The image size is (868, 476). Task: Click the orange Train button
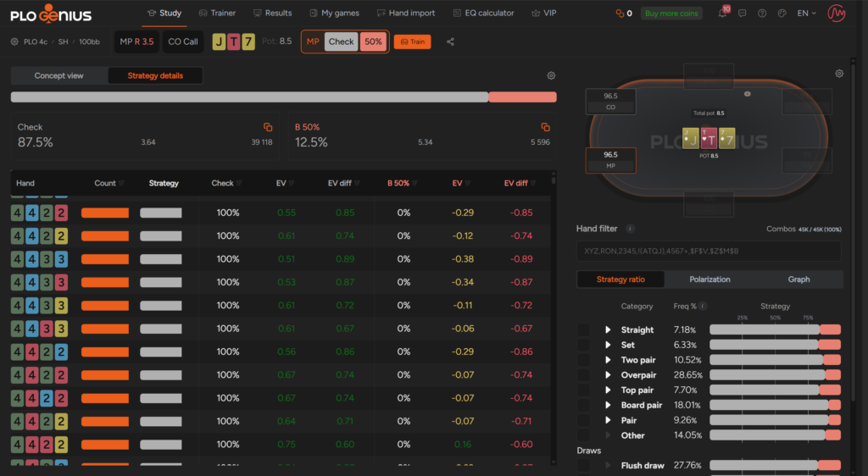coord(413,42)
